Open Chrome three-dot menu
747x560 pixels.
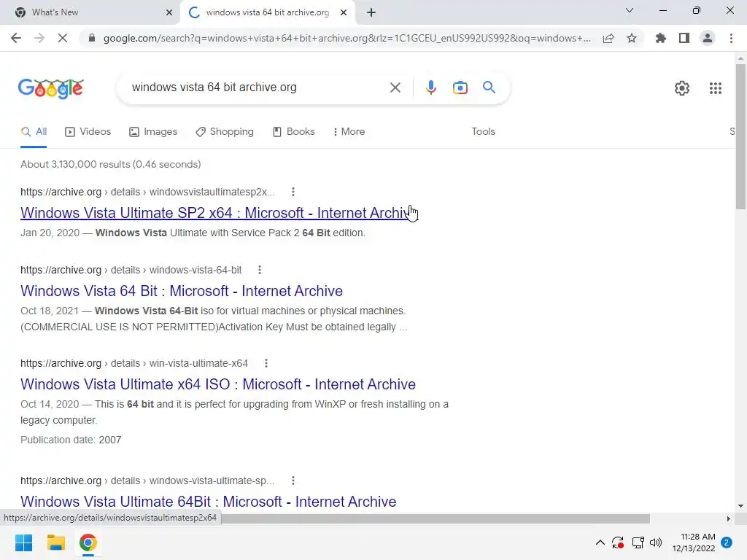click(731, 38)
